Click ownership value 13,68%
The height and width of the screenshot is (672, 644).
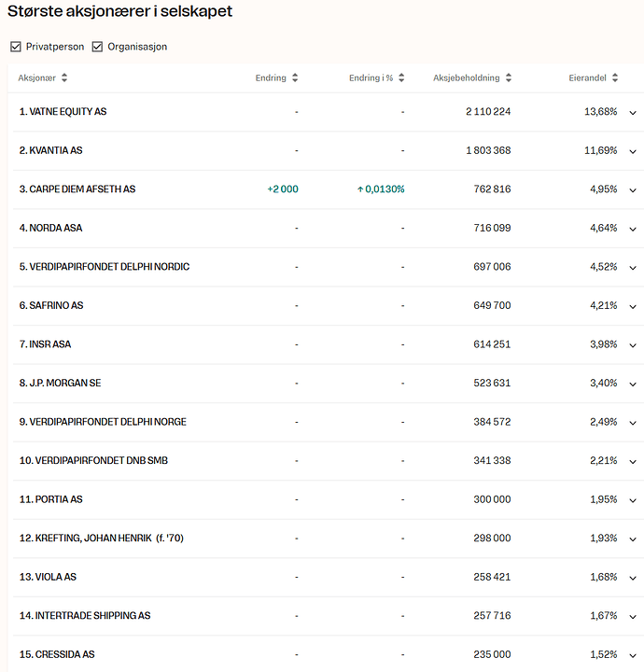(x=601, y=111)
